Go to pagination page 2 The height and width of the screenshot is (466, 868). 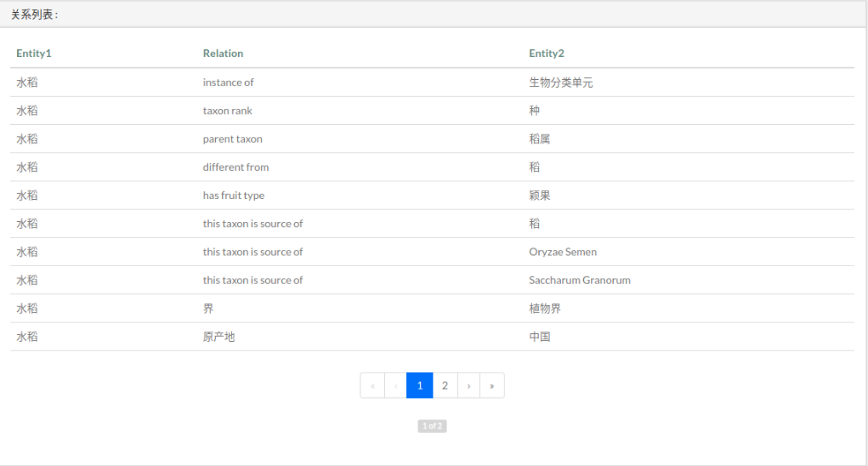(445, 386)
